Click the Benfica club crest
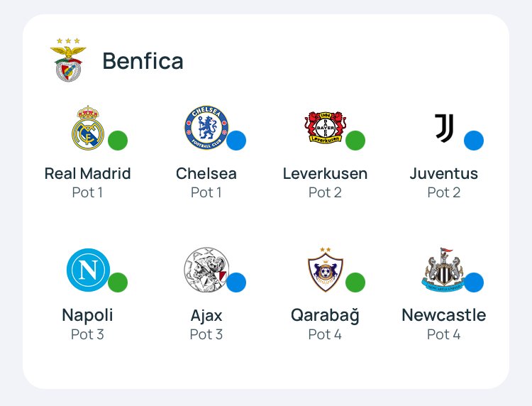This screenshot has height=406, width=532. pos(68,60)
